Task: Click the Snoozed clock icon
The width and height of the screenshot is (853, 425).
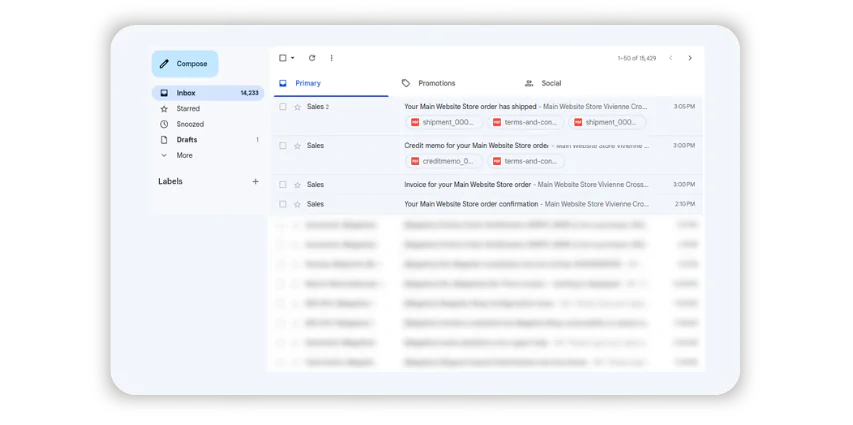Action: pos(164,124)
